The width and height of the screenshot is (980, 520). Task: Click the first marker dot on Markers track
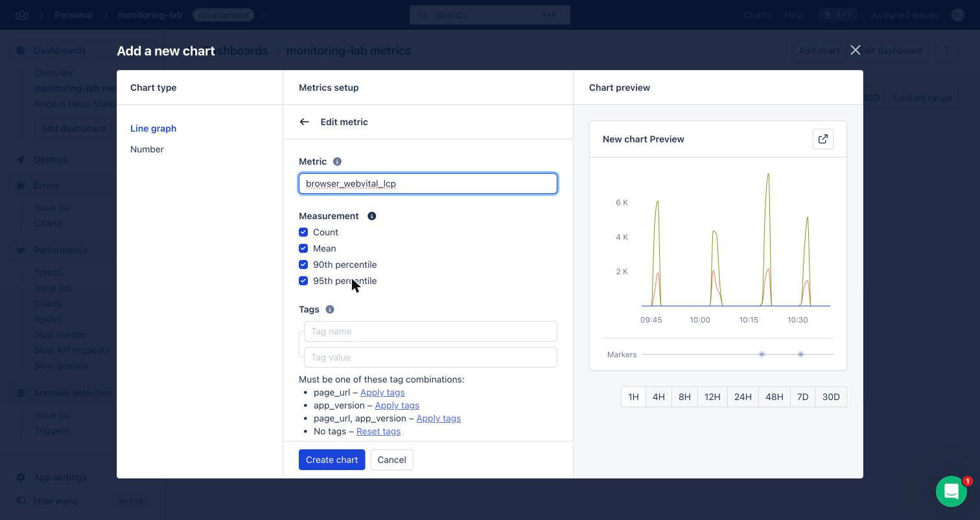(762, 354)
